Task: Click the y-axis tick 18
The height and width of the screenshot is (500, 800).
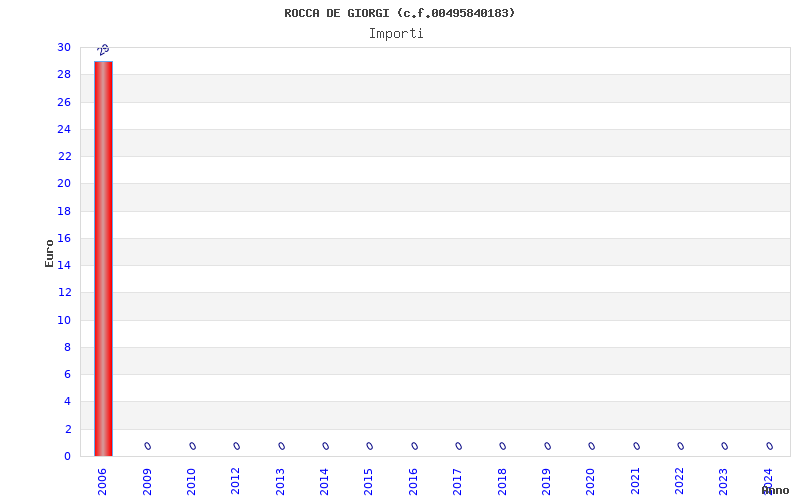Action: point(64,211)
